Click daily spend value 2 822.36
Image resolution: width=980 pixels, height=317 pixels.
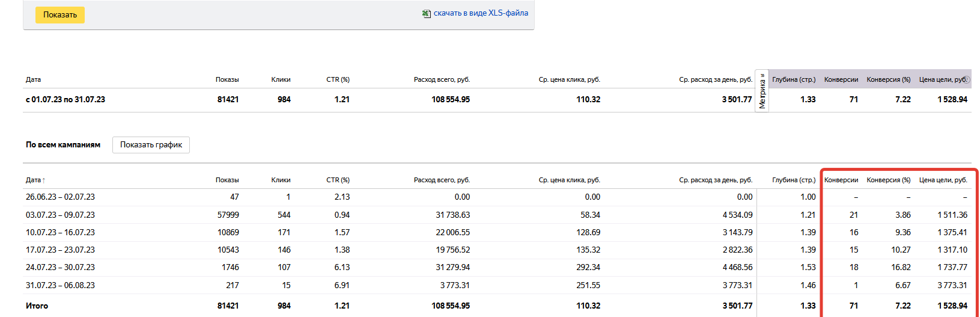coord(738,250)
